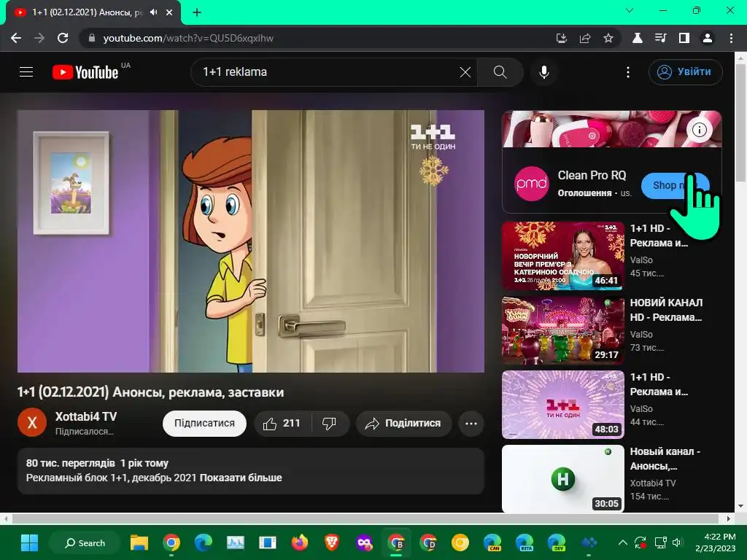This screenshot has height=560, width=747.
Task: Open the 46:41 Новорічний вечір thumbnail
Action: (x=562, y=256)
